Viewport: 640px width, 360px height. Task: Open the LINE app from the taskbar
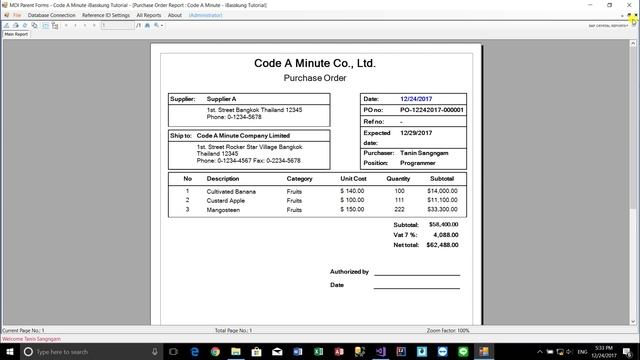coord(463,351)
